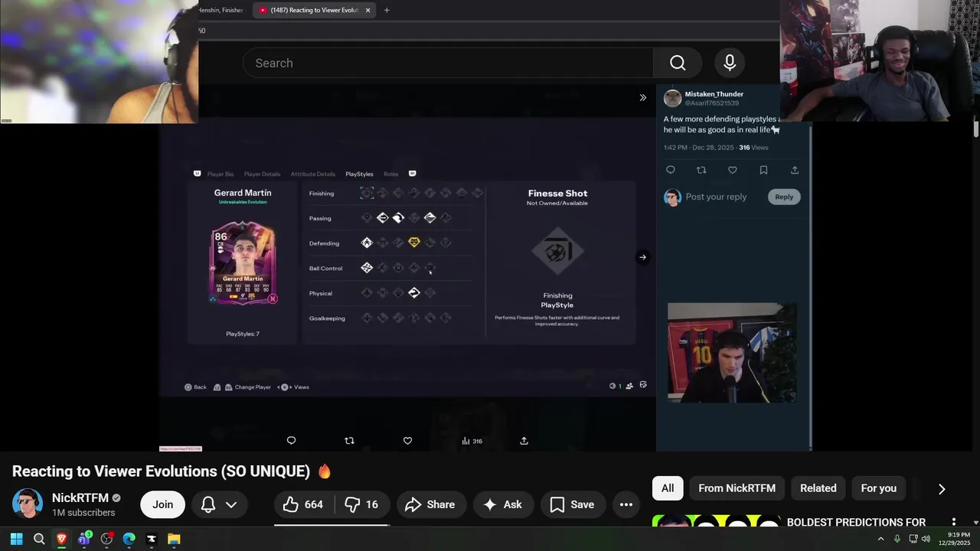Click the tweet bookmark icon
Viewport: 980px width, 551px height.
763,170
